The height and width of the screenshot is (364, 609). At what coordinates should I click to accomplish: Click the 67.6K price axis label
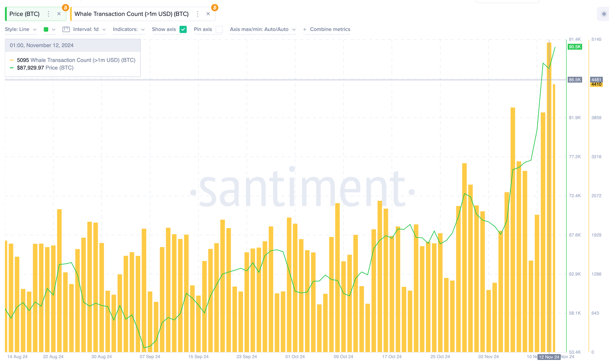tap(575, 235)
